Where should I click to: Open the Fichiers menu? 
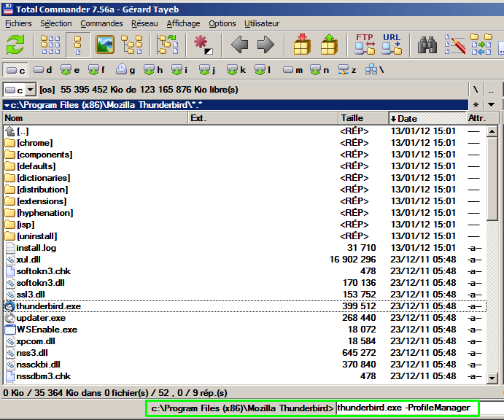tap(18, 23)
